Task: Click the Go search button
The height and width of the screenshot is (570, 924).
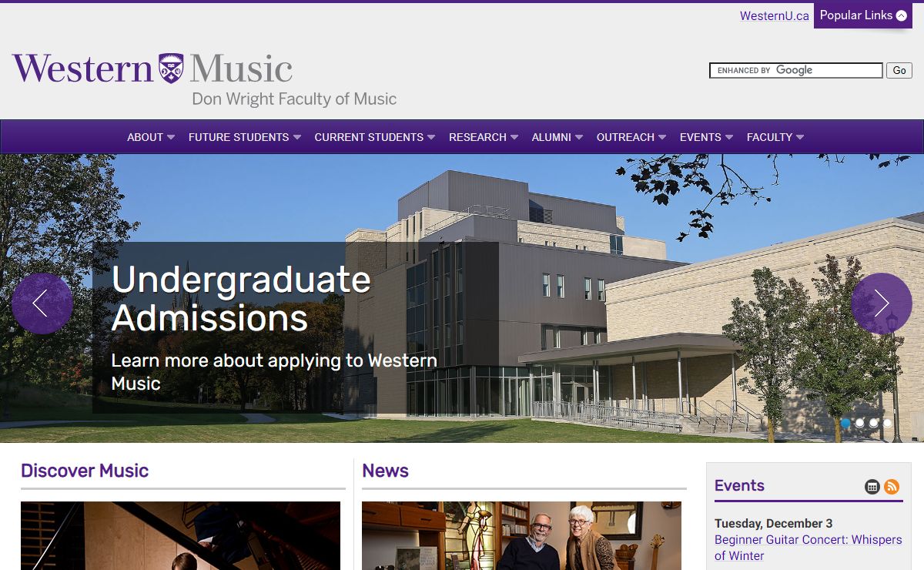Action: (899, 70)
